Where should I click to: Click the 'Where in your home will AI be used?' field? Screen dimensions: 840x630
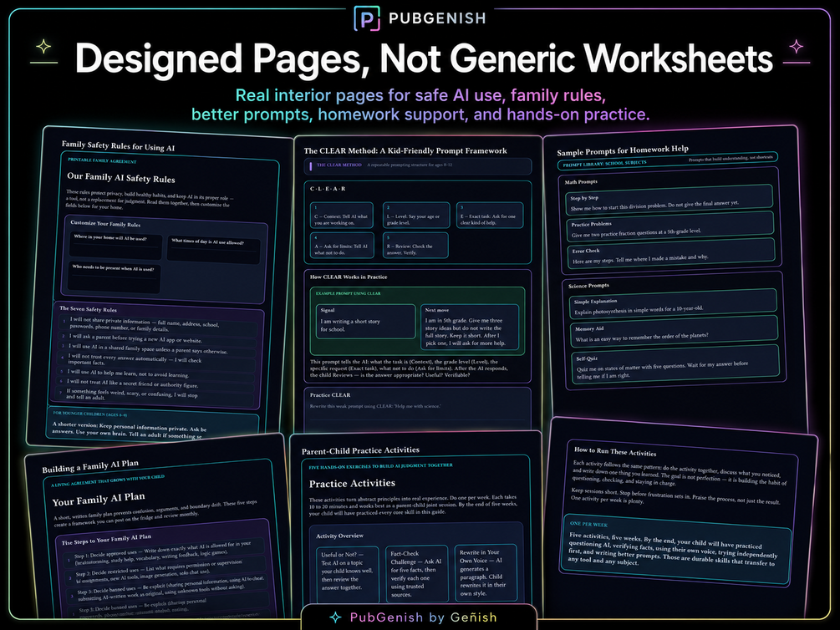[x=115, y=246]
